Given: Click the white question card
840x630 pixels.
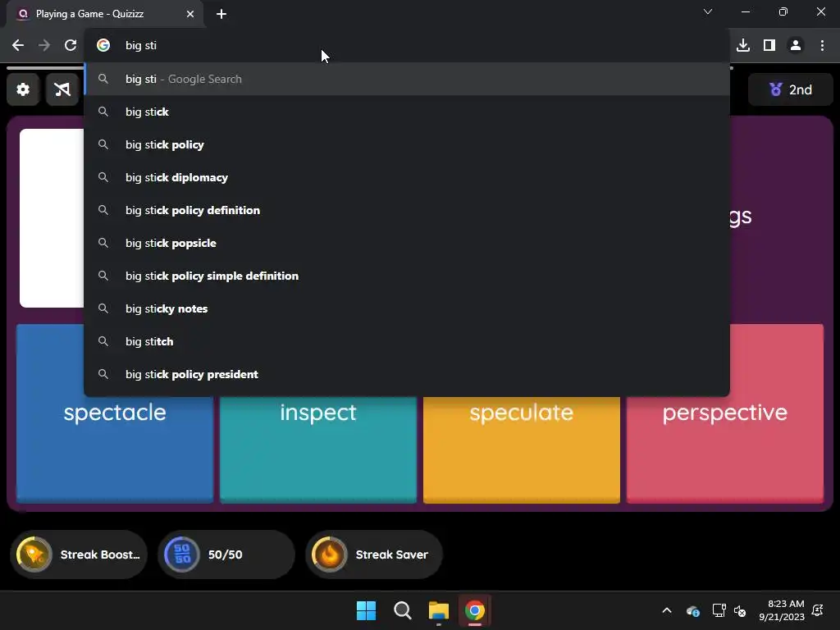Looking at the screenshot, I should (x=52, y=218).
